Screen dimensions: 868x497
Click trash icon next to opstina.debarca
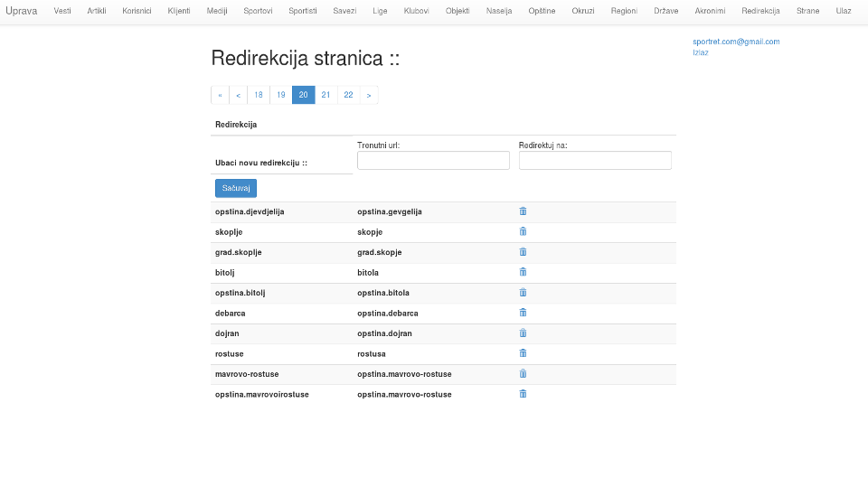tap(523, 313)
